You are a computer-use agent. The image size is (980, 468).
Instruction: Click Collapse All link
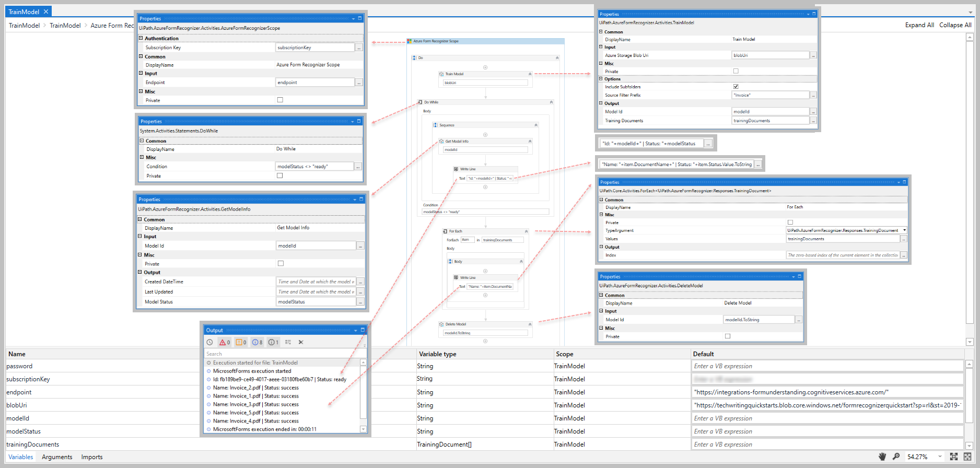point(955,25)
